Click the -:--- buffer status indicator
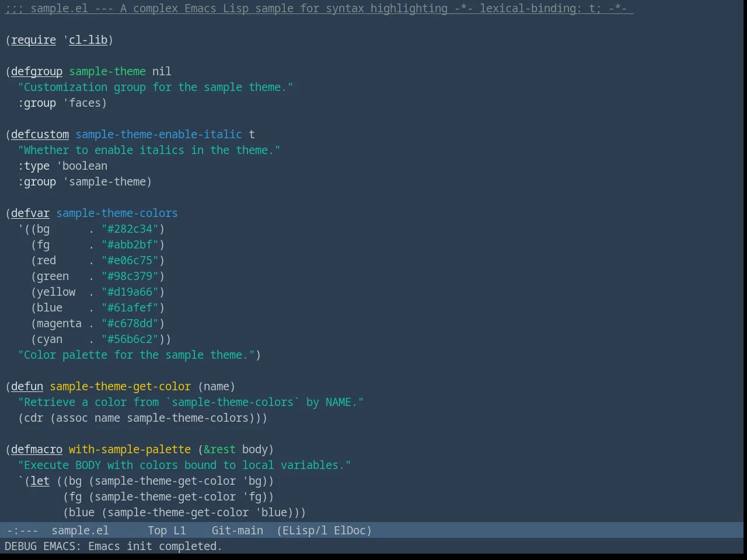 22,530
